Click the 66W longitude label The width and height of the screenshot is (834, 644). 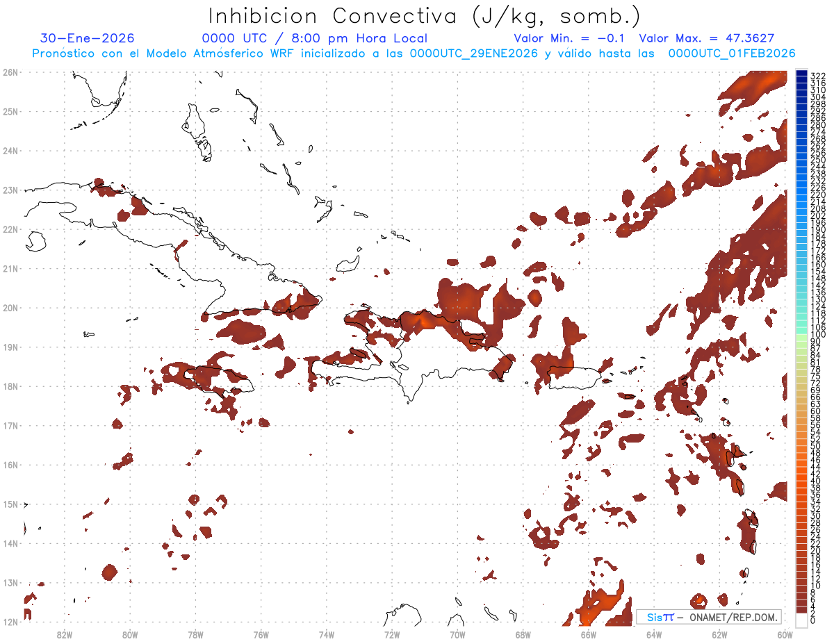coord(588,634)
